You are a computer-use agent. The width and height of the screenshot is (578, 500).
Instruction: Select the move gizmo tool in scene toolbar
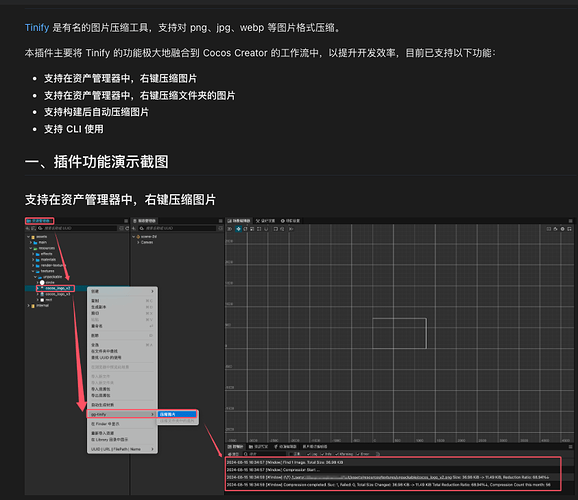point(238,229)
